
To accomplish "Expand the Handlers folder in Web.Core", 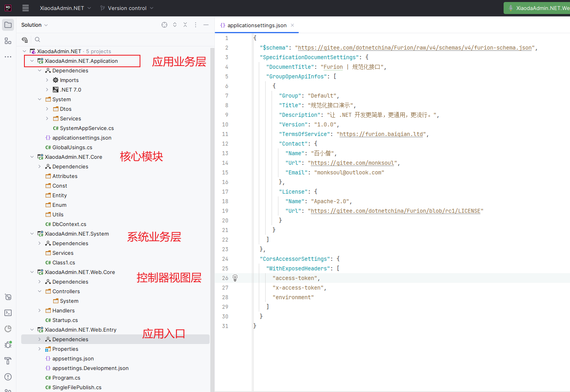I will [x=40, y=310].
